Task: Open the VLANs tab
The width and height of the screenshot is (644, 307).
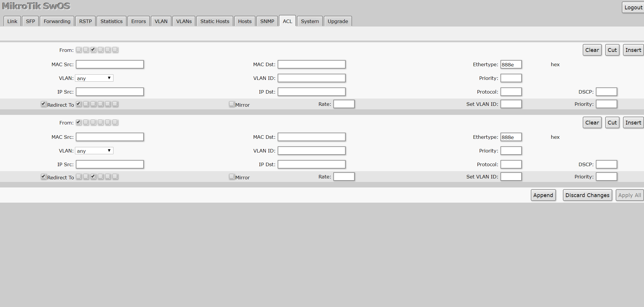Action: (184, 21)
